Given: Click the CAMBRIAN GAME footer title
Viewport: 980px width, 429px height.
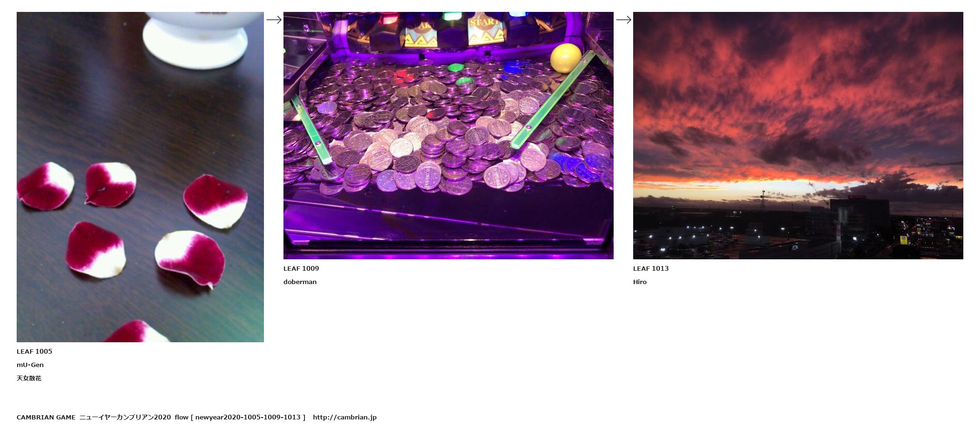Looking at the screenshot, I should click(x=46, y=417).
